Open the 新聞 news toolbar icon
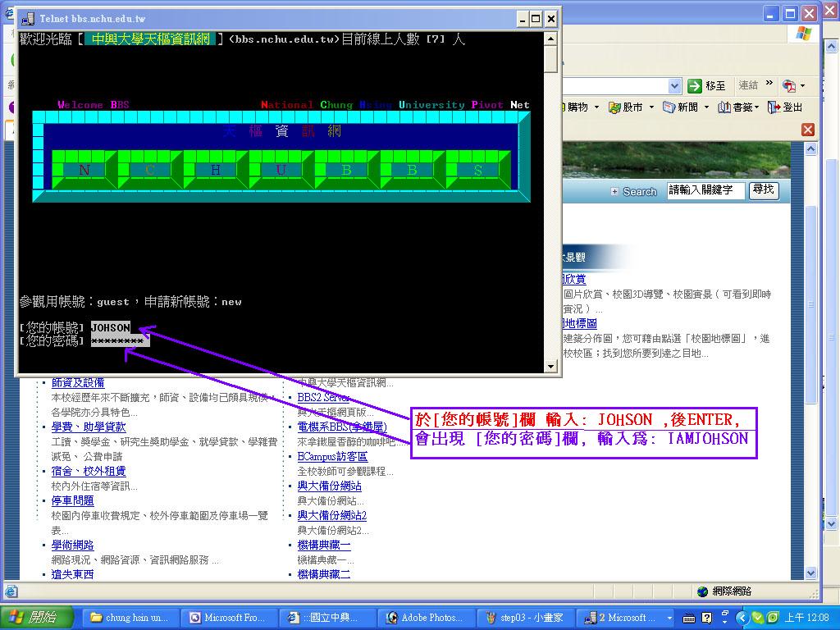Screen dimensions: 840x630 (669, 107)
